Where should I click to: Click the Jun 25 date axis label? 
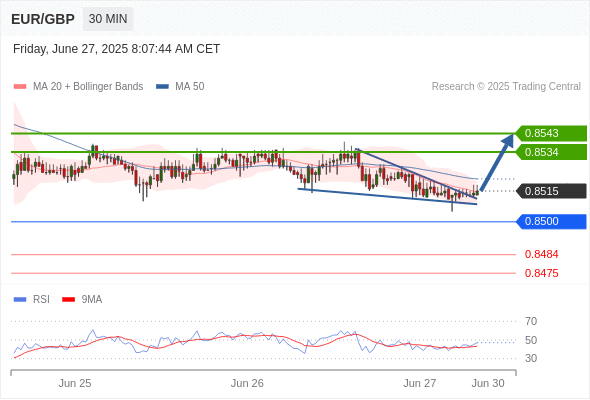pyautogui.click(x=75, y=383)
